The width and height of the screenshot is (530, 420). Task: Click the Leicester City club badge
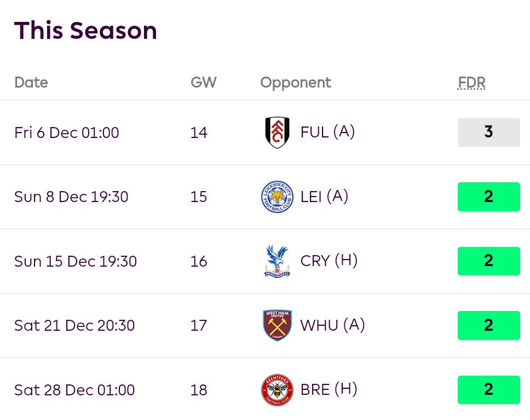(277, 197)
